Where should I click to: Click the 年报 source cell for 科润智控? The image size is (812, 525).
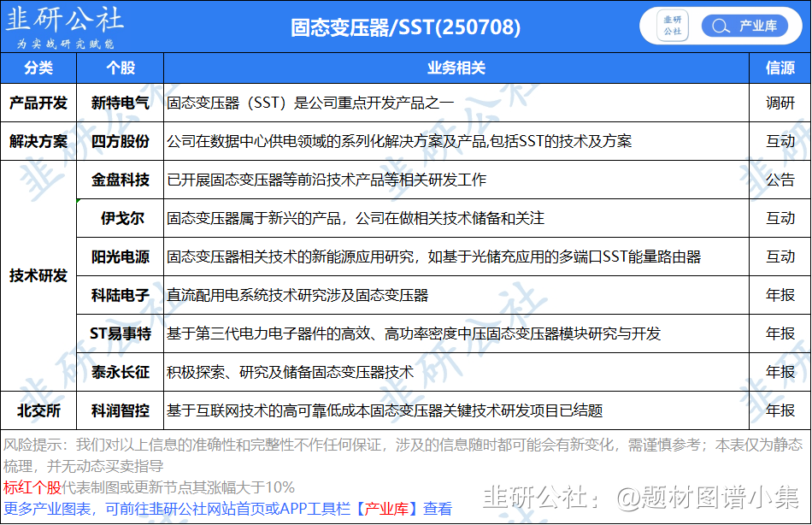(x=780, y=410)
